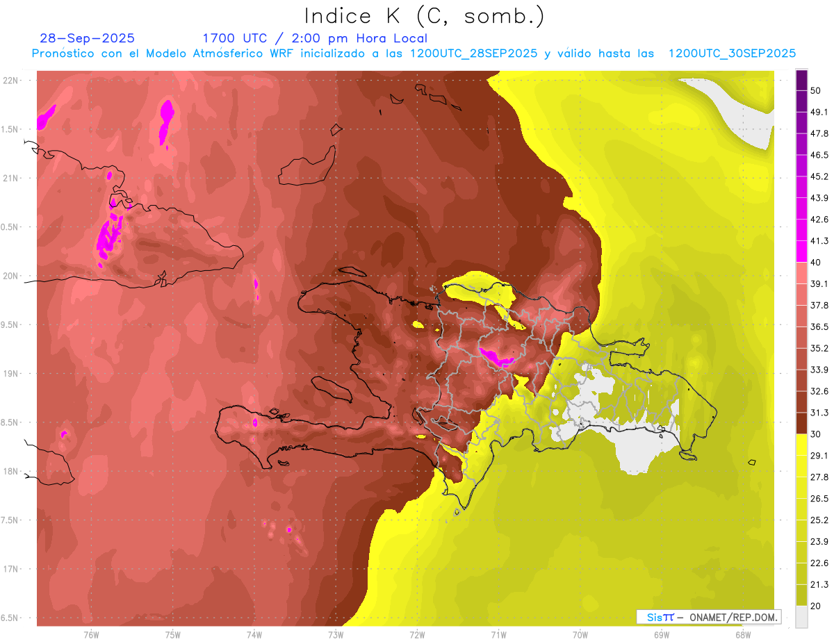Click "1700 UTC / 2:00 pm Hora Local"

[x=315, y=38]
